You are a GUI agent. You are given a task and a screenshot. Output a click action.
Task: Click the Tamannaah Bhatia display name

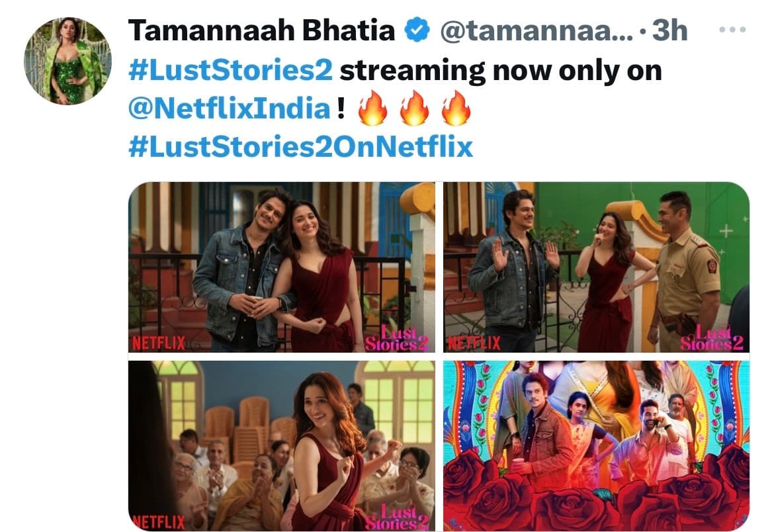[x=261, y=30]
